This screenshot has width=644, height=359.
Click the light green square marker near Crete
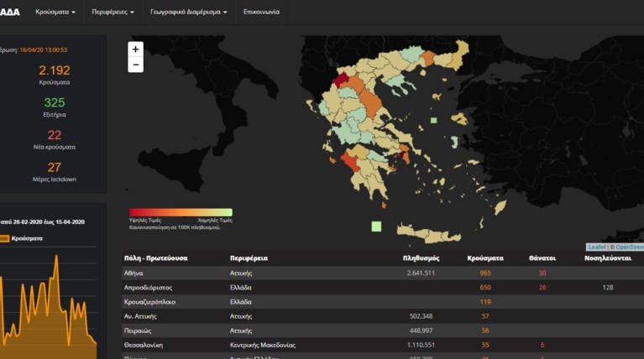coord(376,226)
